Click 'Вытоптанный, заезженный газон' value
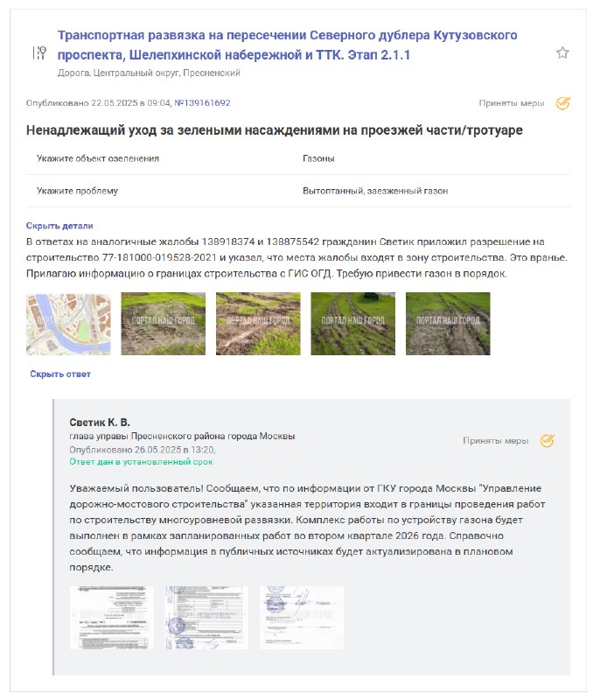Viewport: 593px width, 700px height. coord(375,191)
